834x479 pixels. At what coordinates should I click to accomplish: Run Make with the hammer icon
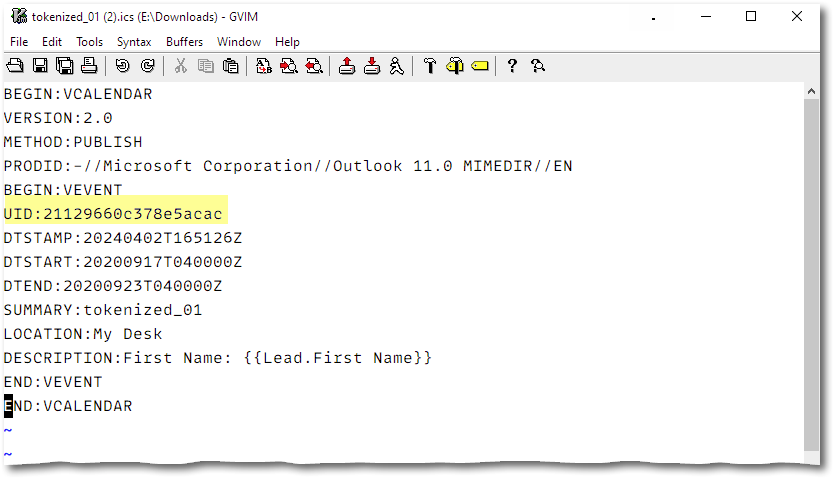click(x=430, y=66)
